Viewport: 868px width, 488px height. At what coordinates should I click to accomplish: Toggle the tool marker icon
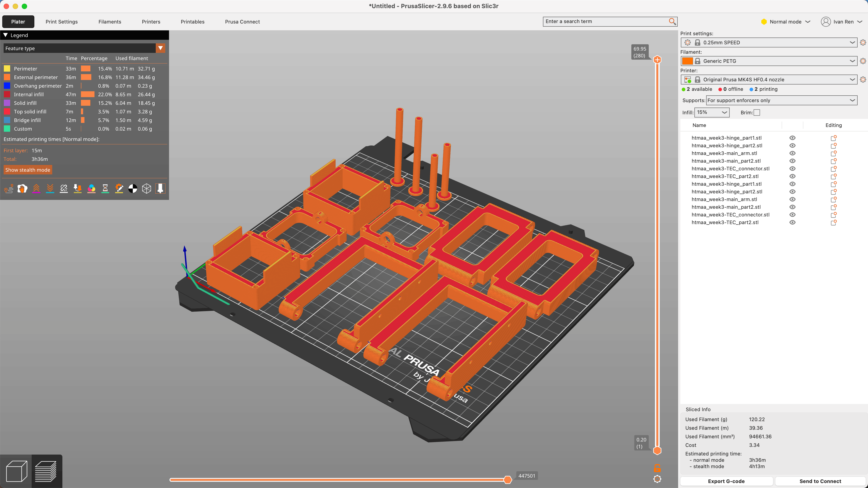tap(160, 189)
